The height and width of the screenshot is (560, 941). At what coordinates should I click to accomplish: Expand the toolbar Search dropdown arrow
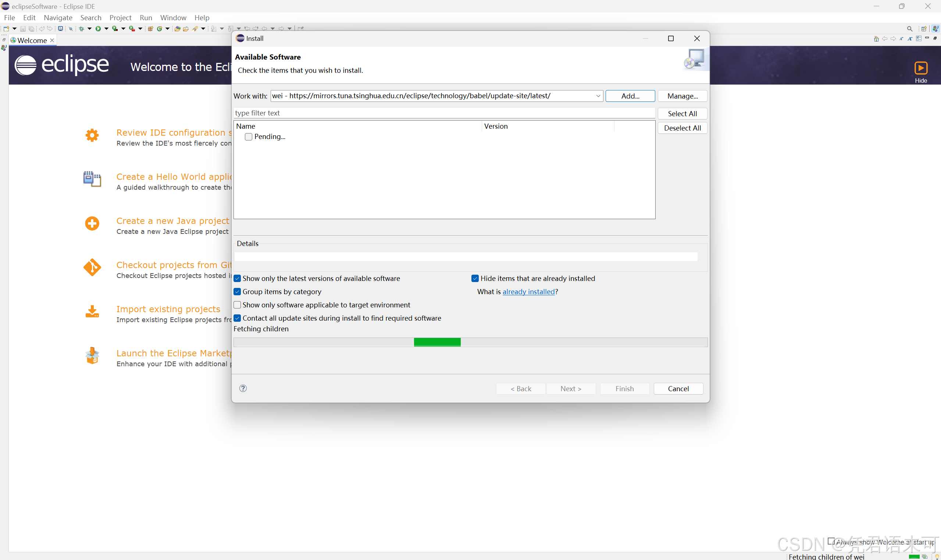tap(203, 29)
